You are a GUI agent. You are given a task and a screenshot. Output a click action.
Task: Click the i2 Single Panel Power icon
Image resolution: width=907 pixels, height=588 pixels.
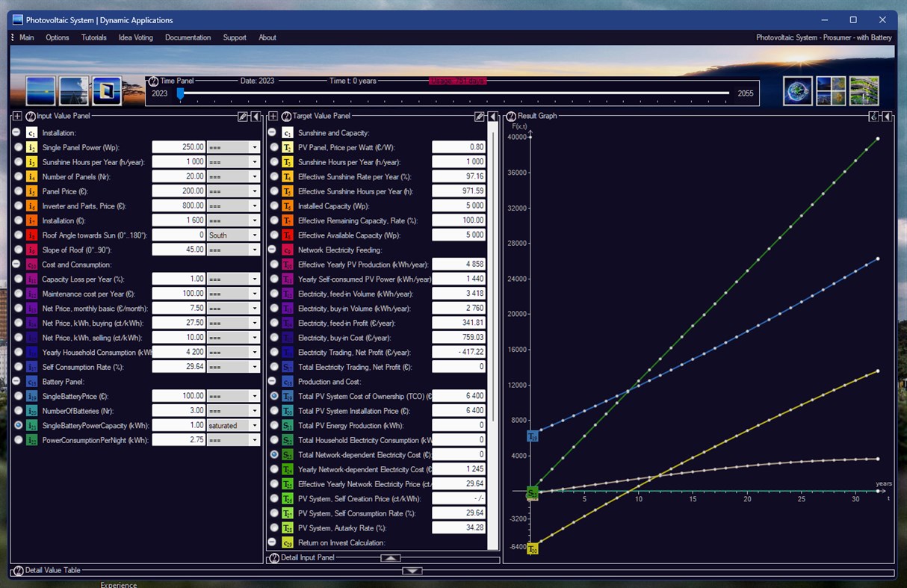tap(31, 147)
